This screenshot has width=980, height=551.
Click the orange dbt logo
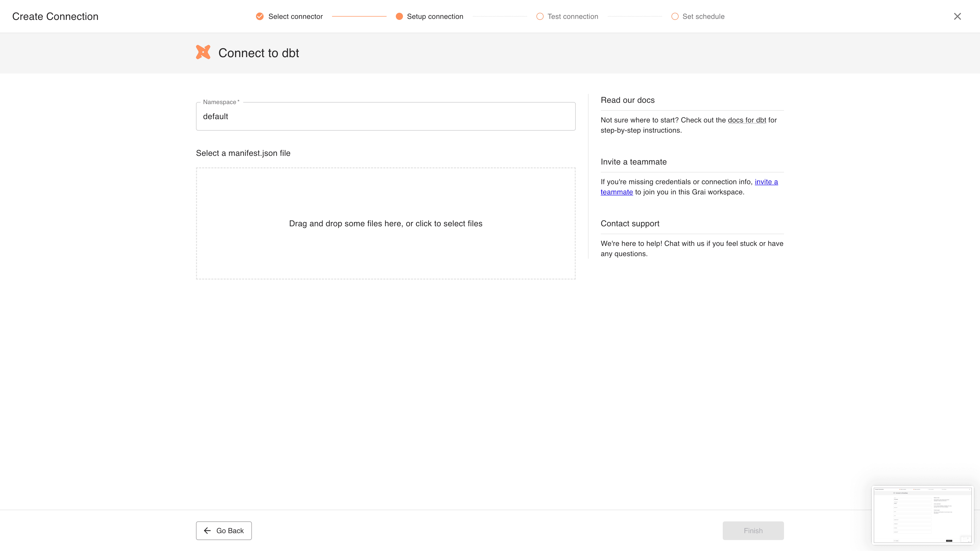pos(203,53)
